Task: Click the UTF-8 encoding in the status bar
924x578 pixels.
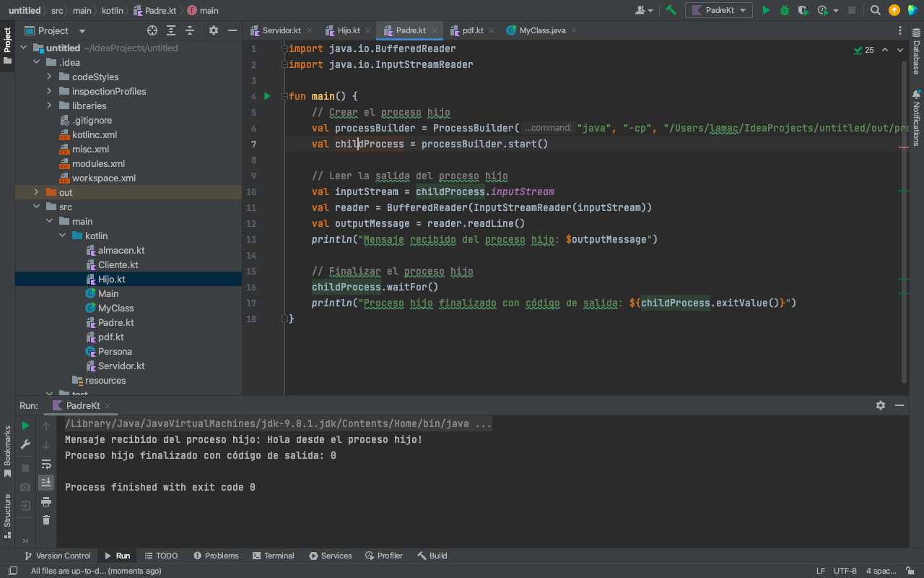Action: pyautogui.click(x=845, y=571)
